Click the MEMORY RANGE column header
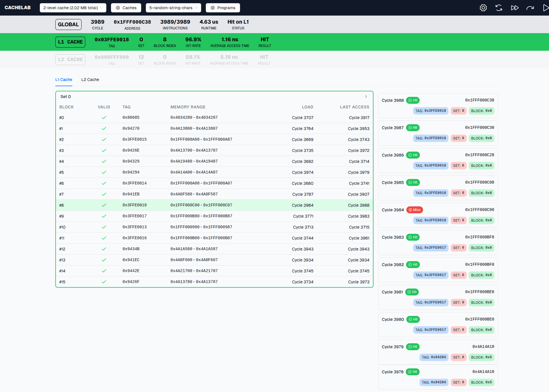This screenshot has width=549, height=392. coord(188,107)
